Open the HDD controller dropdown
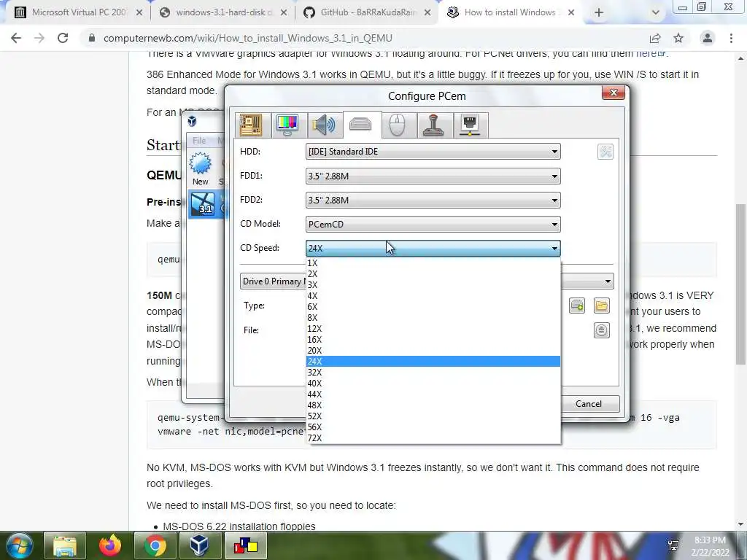The height and width of the screenshot is (560, 747). click(433, 152)
